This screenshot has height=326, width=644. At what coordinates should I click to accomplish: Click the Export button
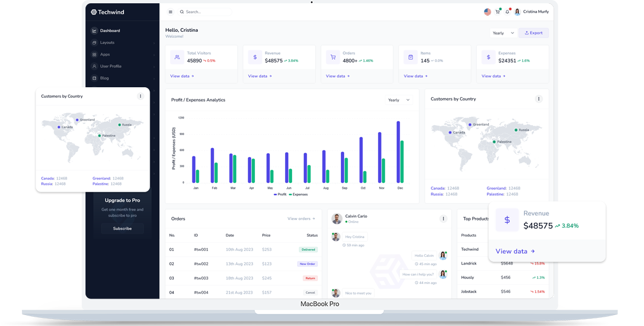click(533, 32)
